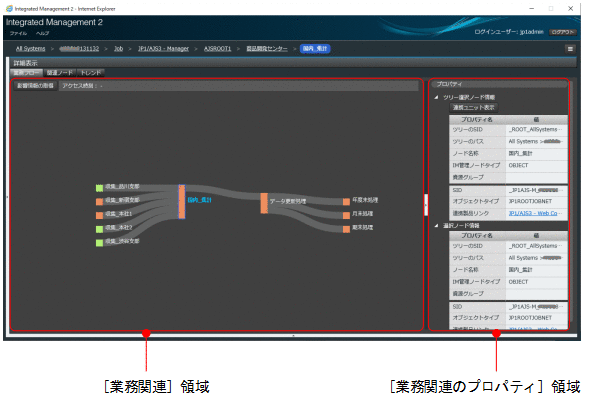Screen dimensions: 589x403
Task: Click JP1ROOTJOBNET value in tree node info
Action: click(530, 201)
